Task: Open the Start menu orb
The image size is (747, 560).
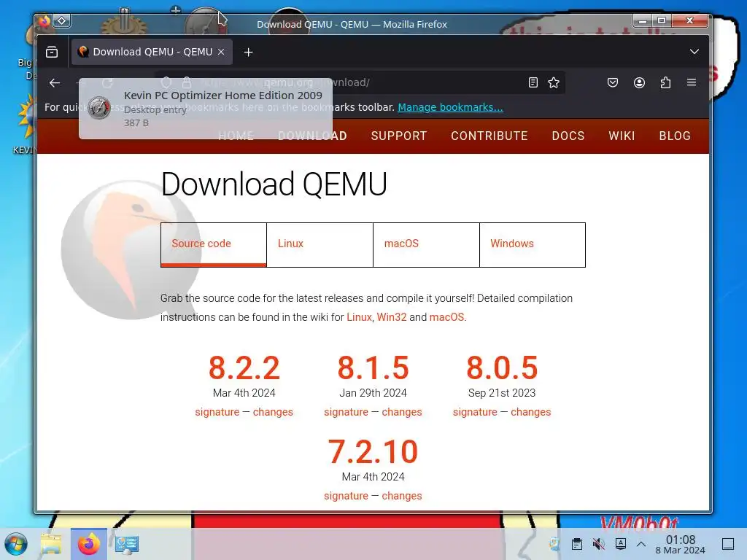Action: pyautogui.click(x=16, y=544)
